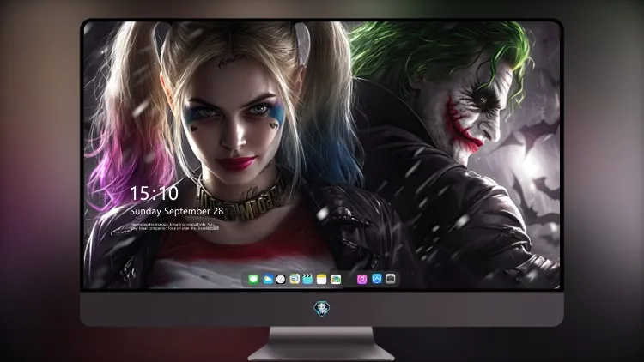Open the teal clapperboard video app

click(307, 280)
